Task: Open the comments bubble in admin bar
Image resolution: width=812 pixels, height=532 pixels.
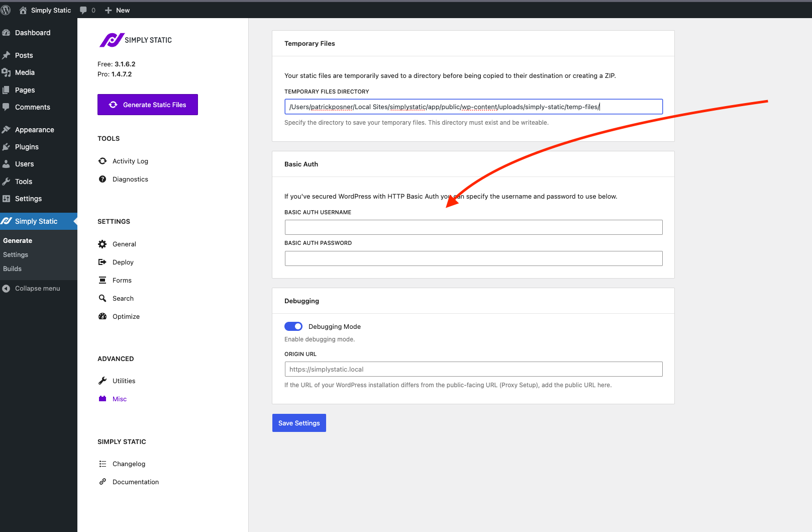Action: click(x=83, y=10)
